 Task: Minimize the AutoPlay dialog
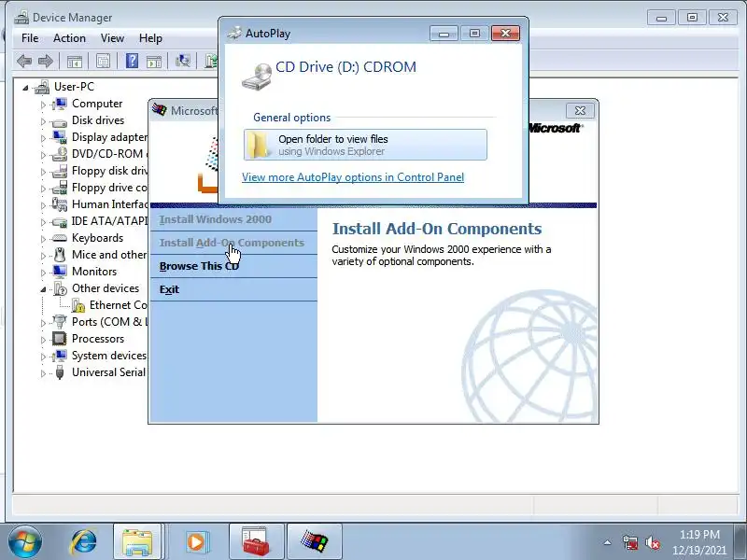coord(444,34)
